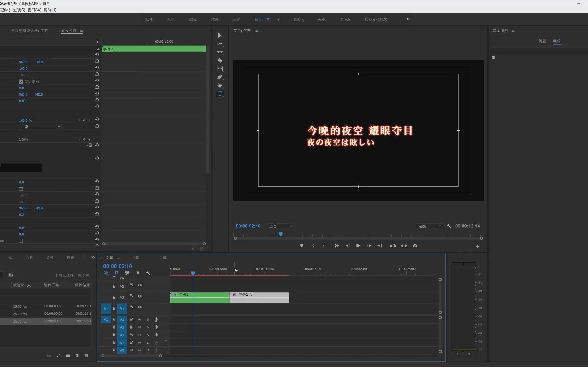
Task: Select the Ripple Edit tool
Action: 220,52
